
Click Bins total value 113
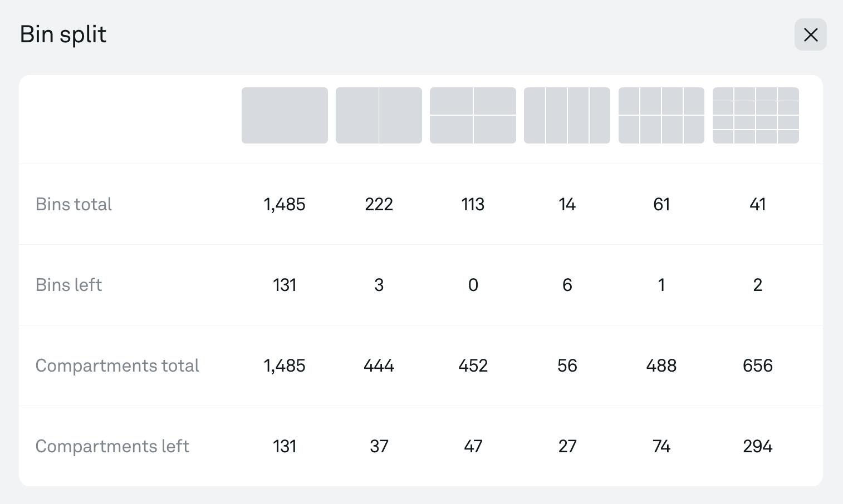point(473,204)
